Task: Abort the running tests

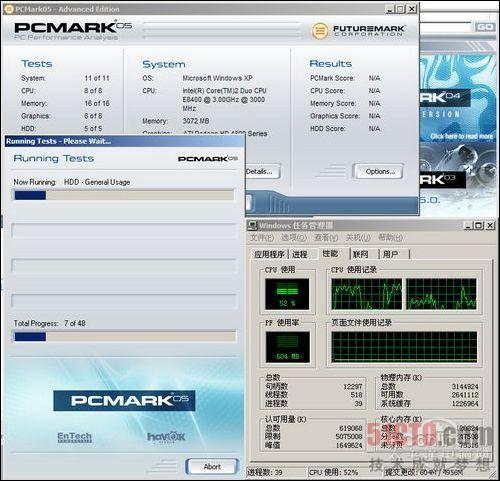Action: [x=212, y=467]
